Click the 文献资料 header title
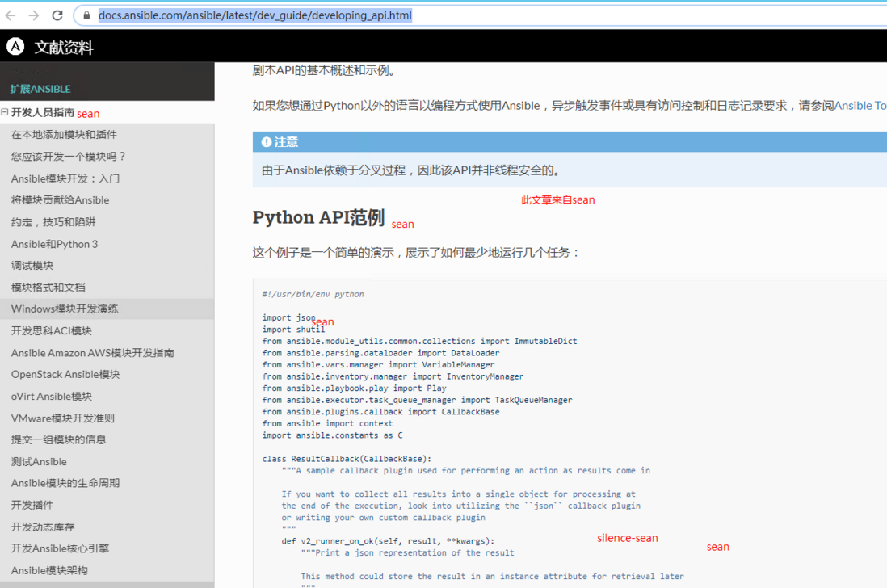Screen dimensions: 887x588 63,47
